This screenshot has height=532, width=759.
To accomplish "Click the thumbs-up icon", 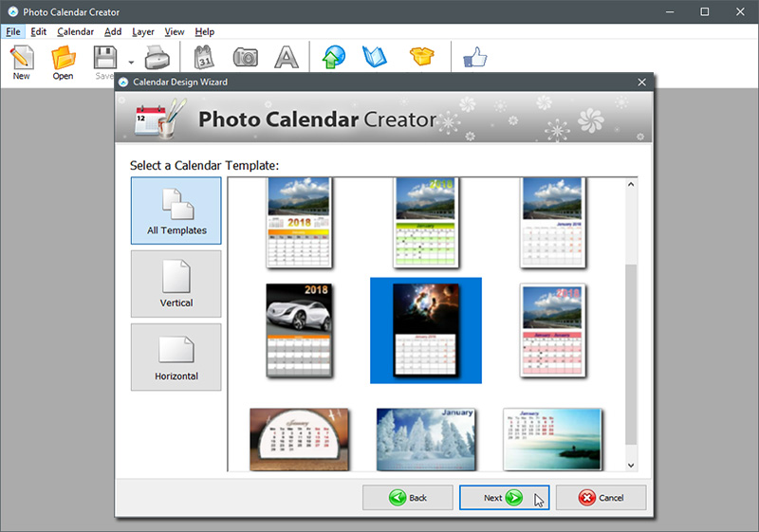I will [x=475, y=58].
